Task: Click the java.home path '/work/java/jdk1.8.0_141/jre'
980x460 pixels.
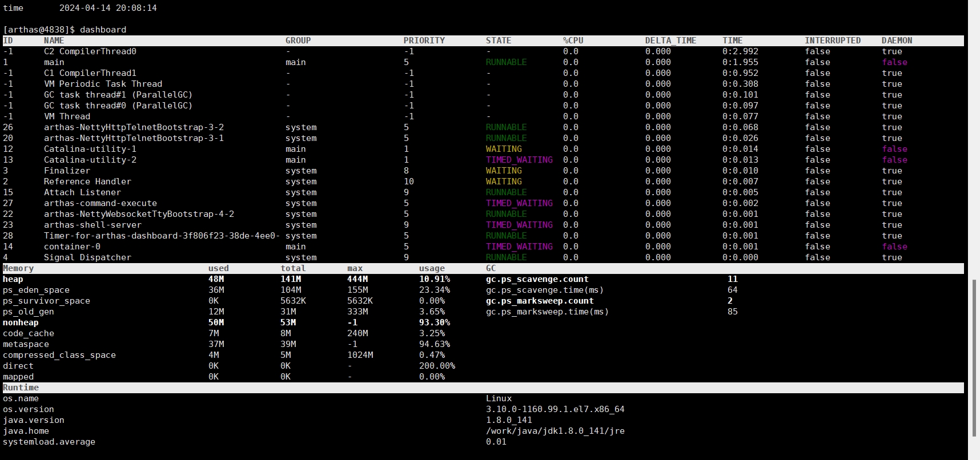Action: pyautogui.click(x=555, y=431)
